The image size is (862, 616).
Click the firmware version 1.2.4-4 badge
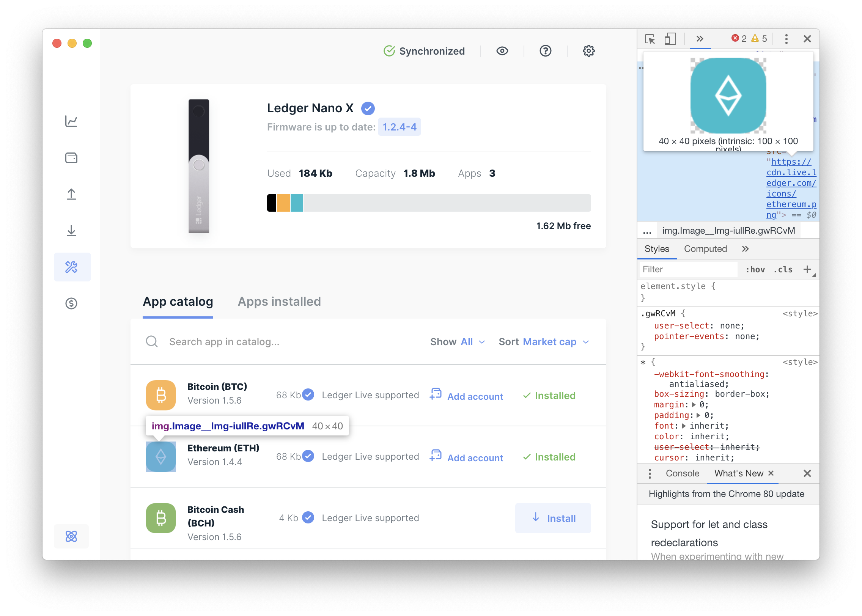click(x=399, y=127)
